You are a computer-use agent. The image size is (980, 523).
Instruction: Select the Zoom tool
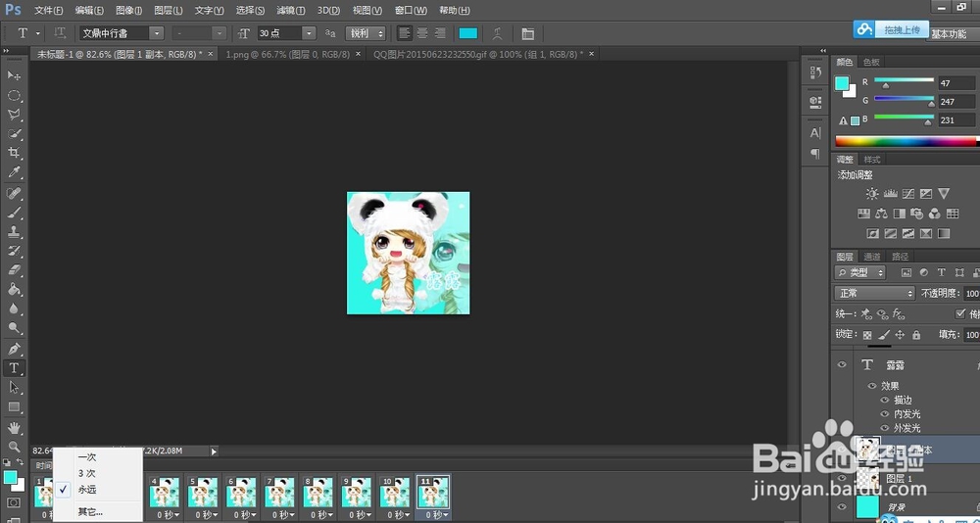[x=14, y=447]
